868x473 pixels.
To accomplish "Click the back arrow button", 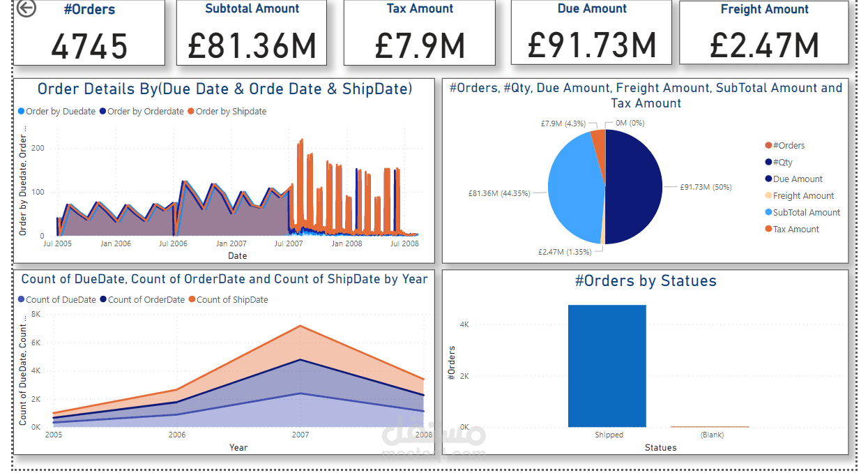I will point(26,8).
